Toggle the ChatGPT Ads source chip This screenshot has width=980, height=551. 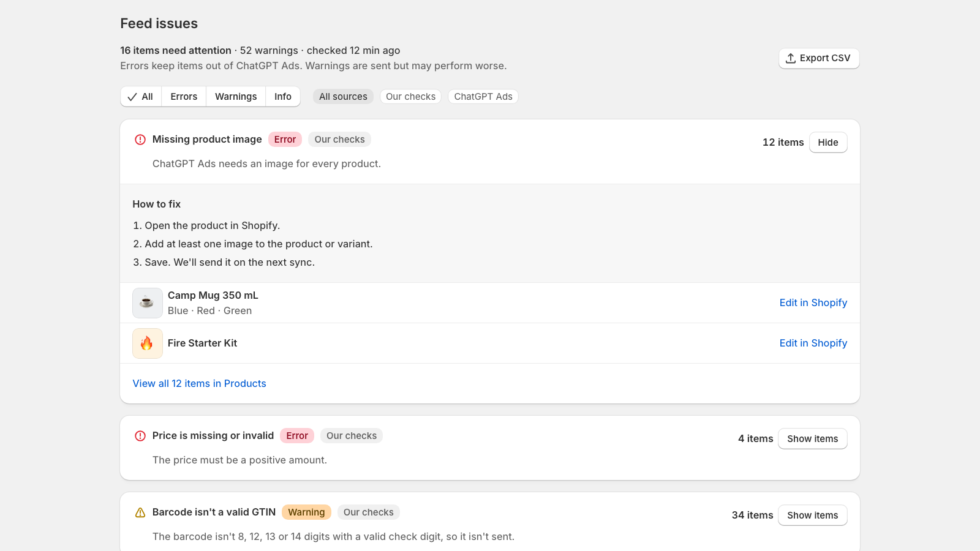tap(483, 97)
